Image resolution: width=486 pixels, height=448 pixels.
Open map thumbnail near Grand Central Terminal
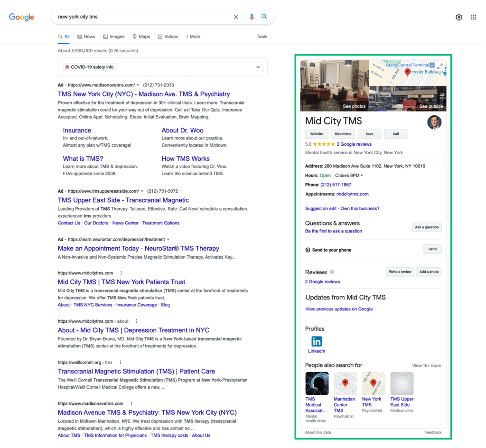click(x=408, y=73)
